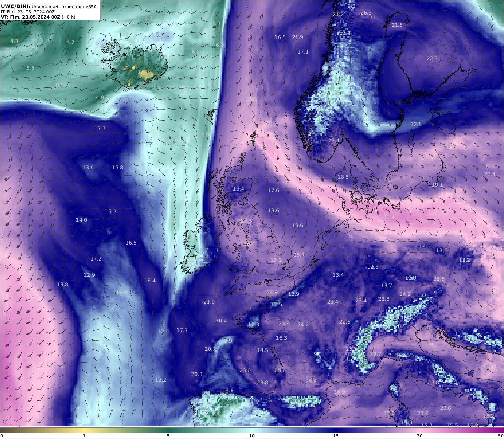
Task: Click the 30 tick on the color scale
Action: coord(420,436)
